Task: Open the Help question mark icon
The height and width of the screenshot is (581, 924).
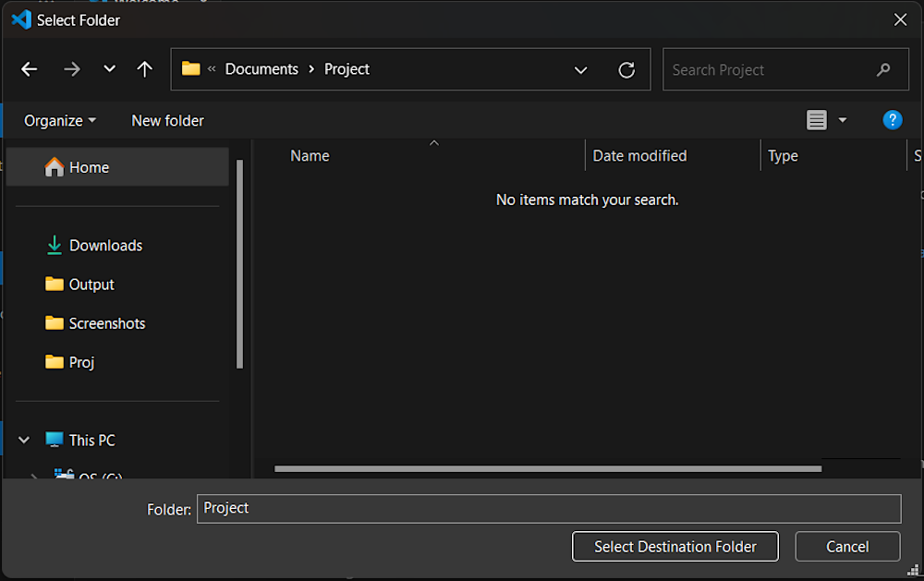Action: point(892,120)
